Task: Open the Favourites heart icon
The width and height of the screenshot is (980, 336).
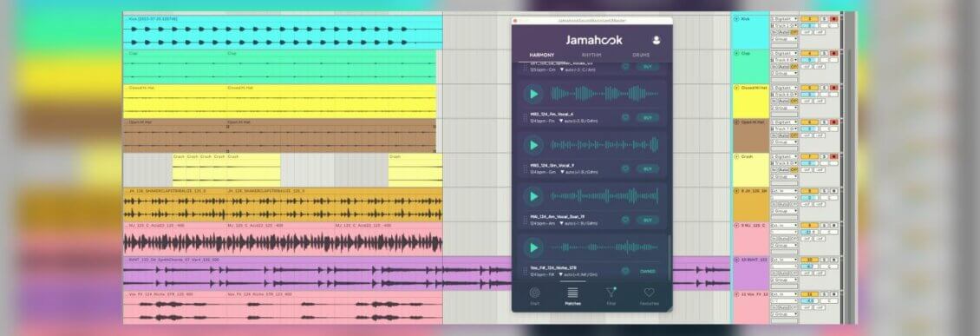Action: click(649, 295)
